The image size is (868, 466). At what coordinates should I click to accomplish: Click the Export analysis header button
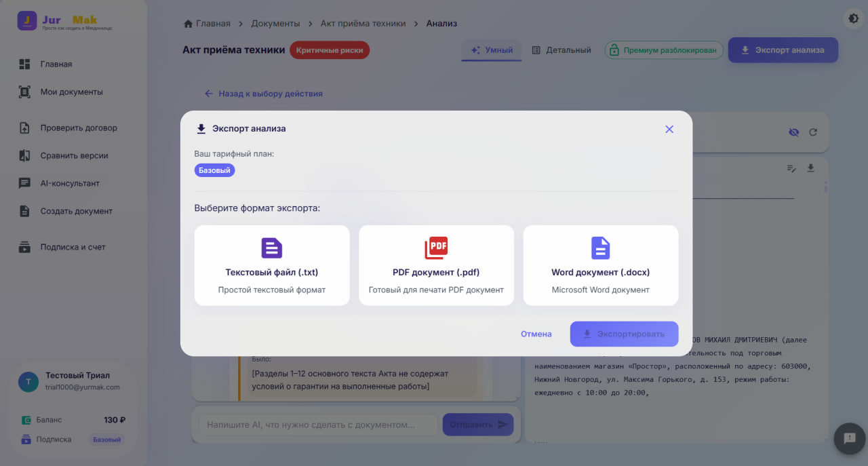783,50
